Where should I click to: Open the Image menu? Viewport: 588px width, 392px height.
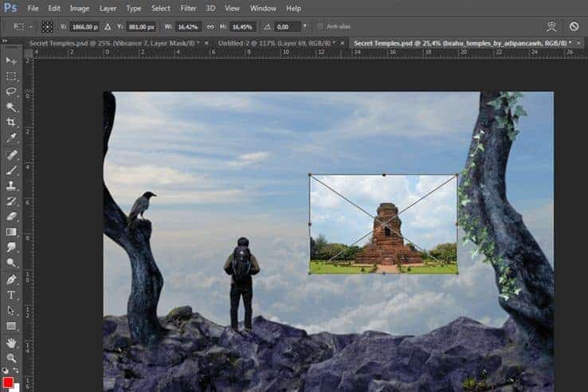[80, 8]
